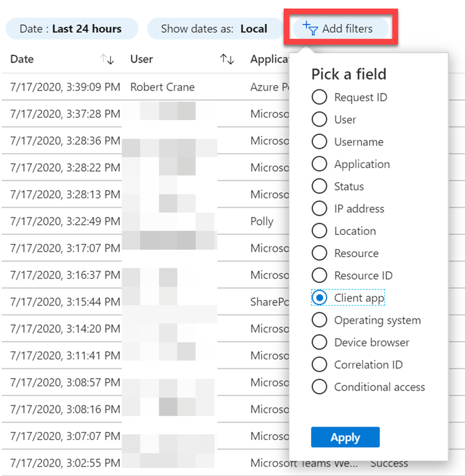465x476 pixels.
Task: Choose the Username radio option
Action: tap(319, 142)
